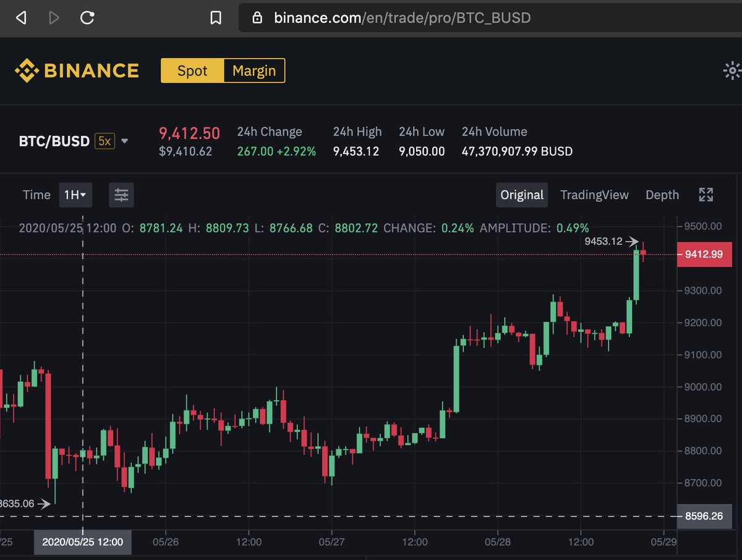Click the last price 9,412.50

[x=189, y=133]
